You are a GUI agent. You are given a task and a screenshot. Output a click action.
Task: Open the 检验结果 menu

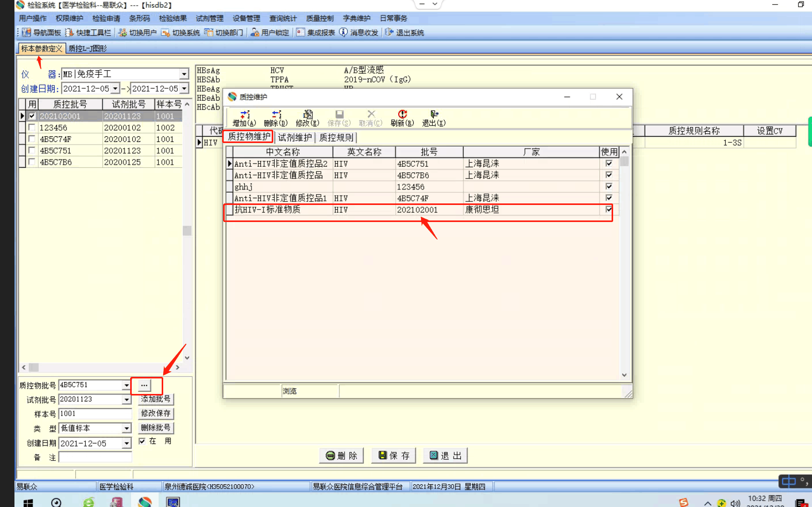(173, 18)
